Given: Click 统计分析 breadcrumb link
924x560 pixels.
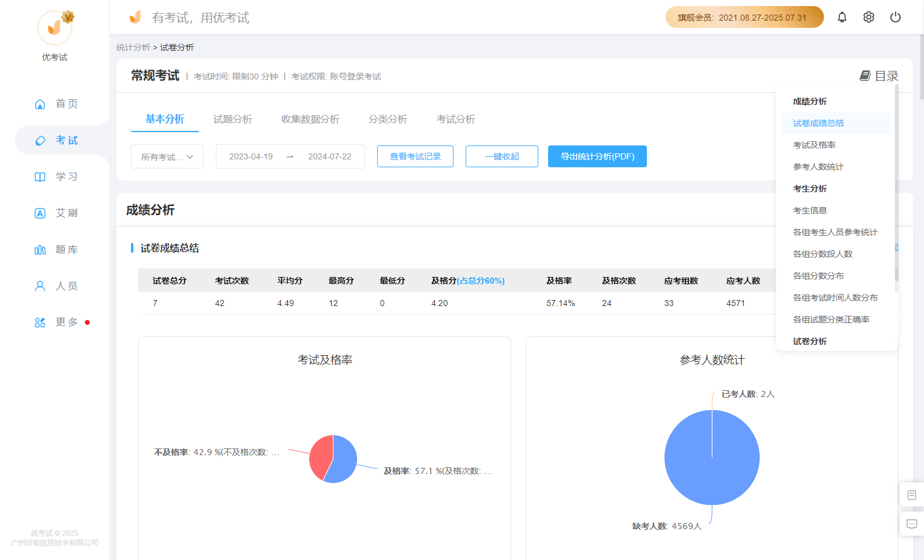Looking at the screenshot, I should pyautogui.click(x=133, y=47).
